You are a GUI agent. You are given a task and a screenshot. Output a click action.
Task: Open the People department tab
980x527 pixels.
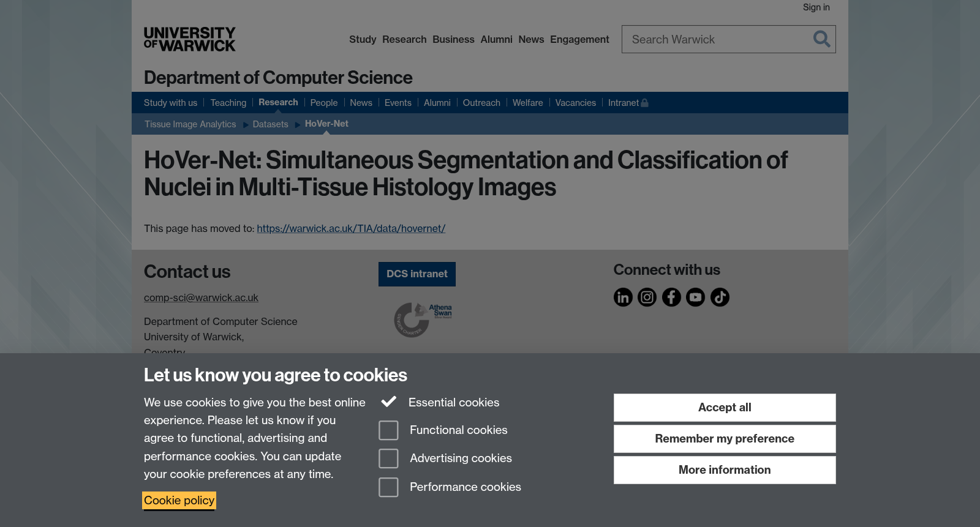324,103
